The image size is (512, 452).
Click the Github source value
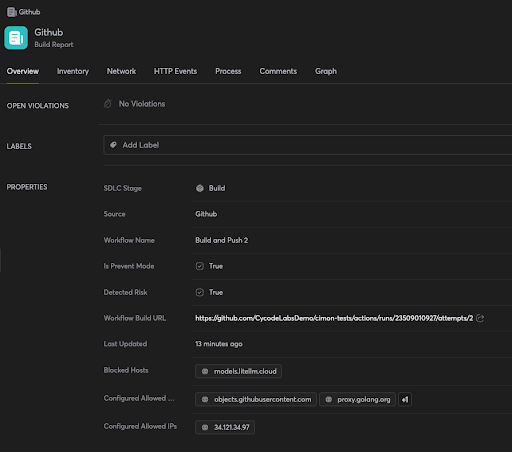(x=206, y=214)
